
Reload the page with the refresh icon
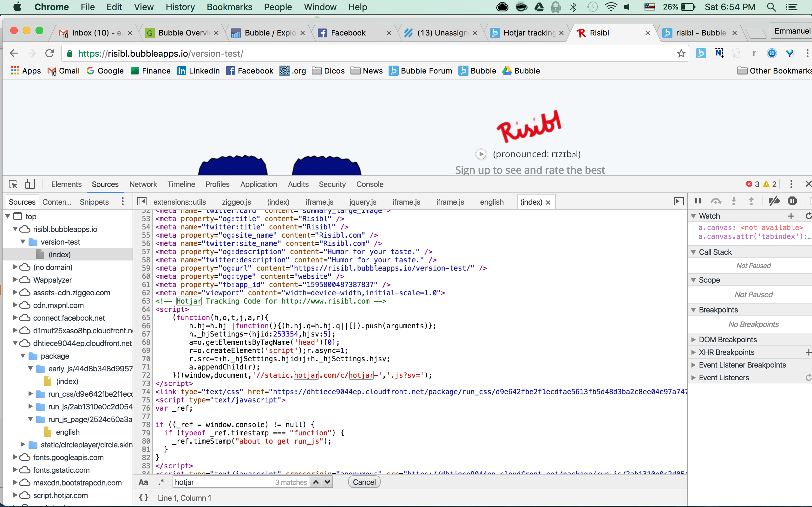(x=50, y=54)
